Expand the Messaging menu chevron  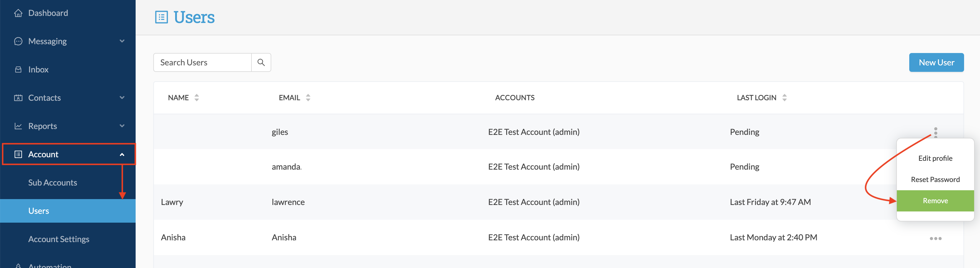coord(122,41)
